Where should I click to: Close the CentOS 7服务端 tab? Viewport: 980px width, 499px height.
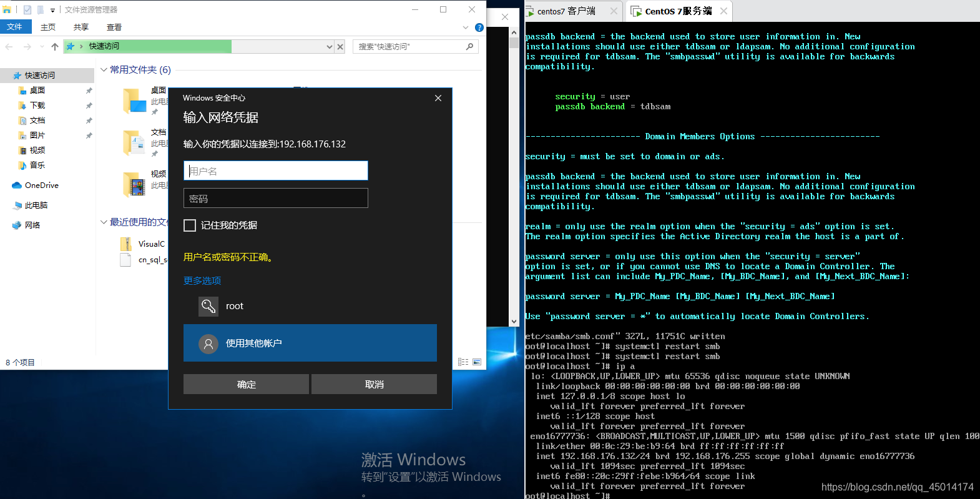click(x=723, y=11)
